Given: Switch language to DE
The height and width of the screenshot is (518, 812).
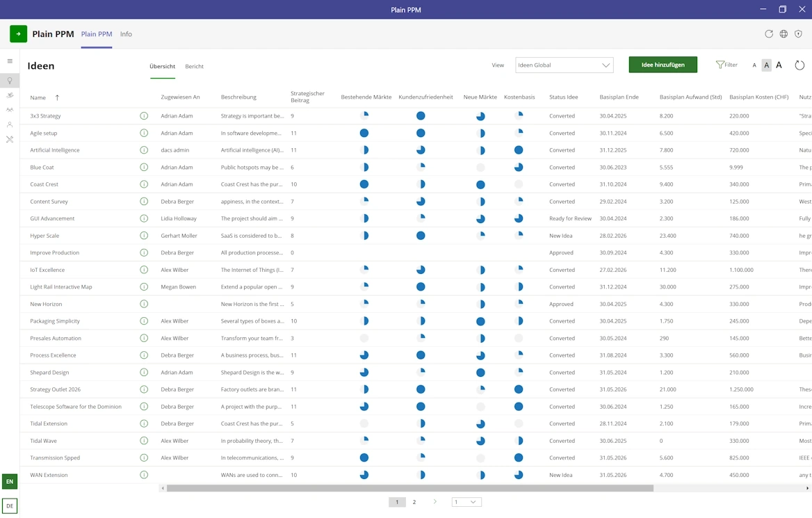Looking at the screenshot, I should 10,506.
